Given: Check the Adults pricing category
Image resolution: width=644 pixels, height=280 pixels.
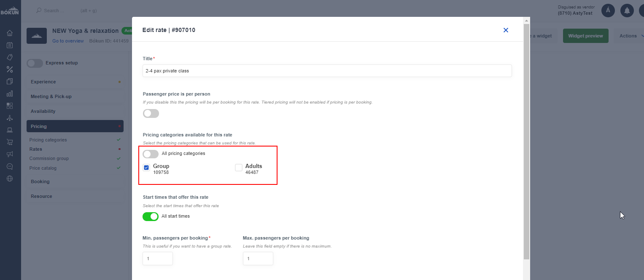Looking at the screenshot, I should [239, 168].
